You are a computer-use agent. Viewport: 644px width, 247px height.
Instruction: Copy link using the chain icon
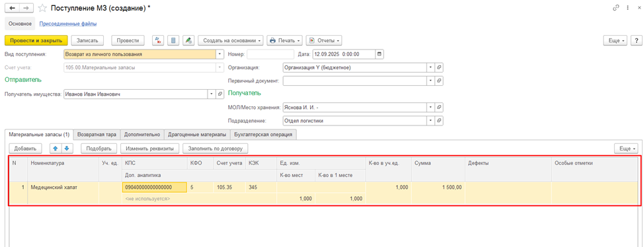point(616,8)
